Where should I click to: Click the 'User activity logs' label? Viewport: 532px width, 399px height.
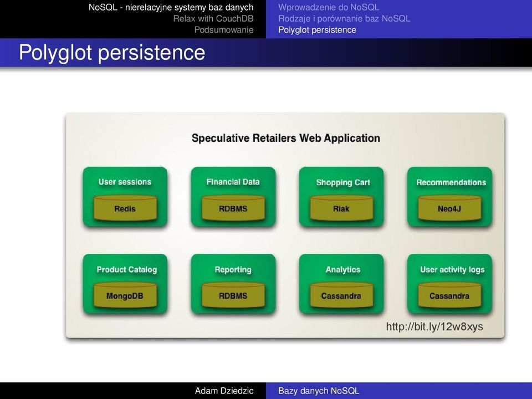coord(452,270)
